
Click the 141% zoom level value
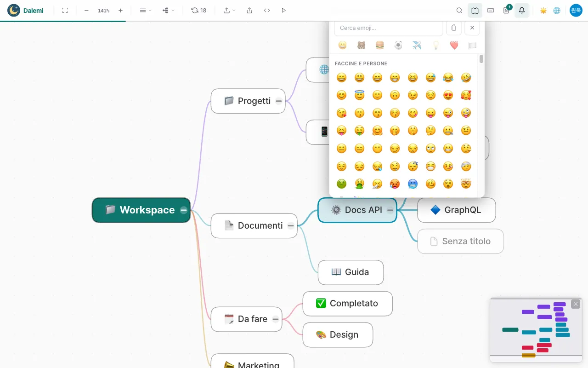coord(103,10)
